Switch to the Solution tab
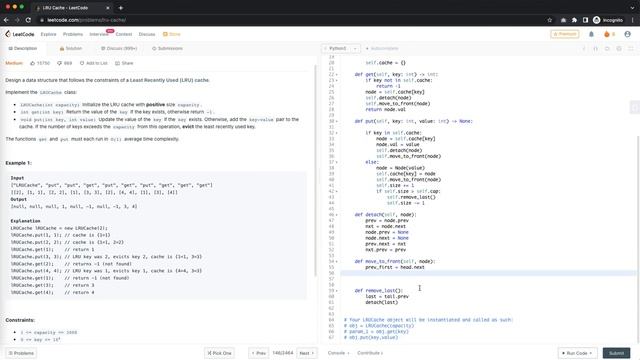640x360 pixels. [71, 49]
